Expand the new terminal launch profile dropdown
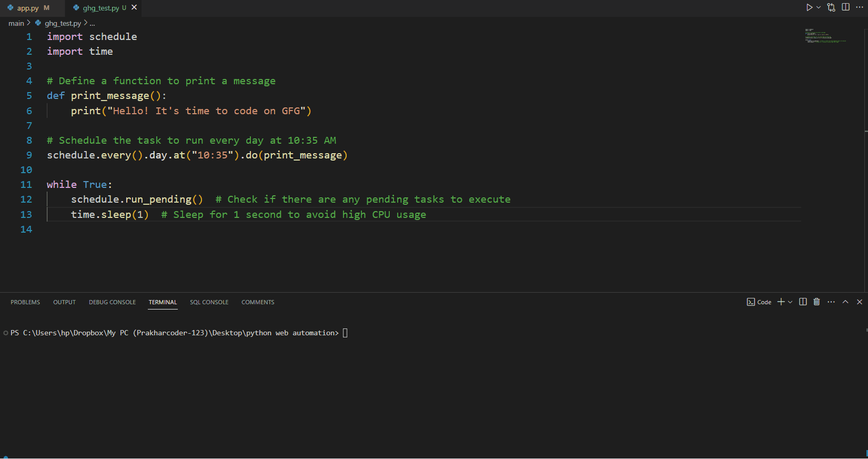The image size is (868, 459). 790,302
